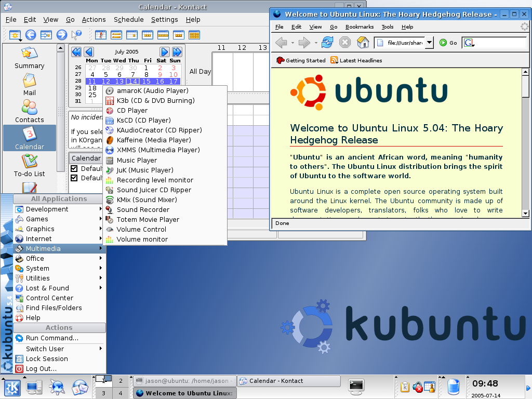The height and width of the screenshot is (399, 532).
Task: Switch to virtual desktop 2 in pager
Action: pos(121,381)
